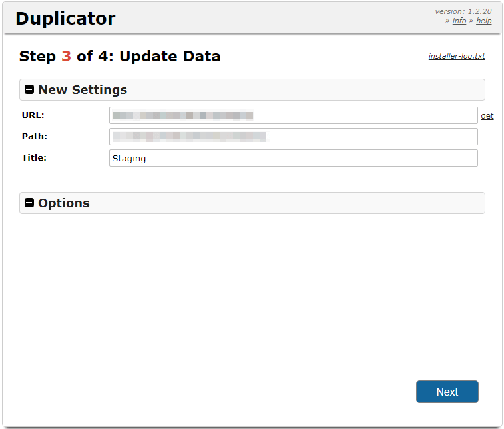Click the Title: label
Viewport: 504px width, 429px height.
pos(34,158)
